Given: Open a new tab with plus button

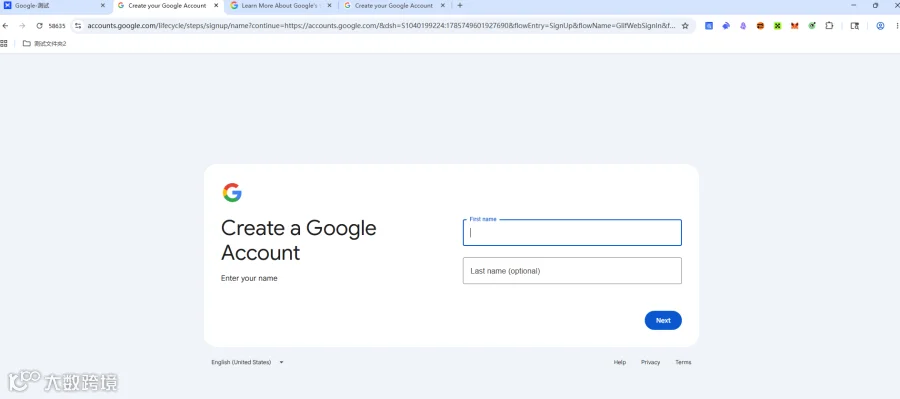Looking at the screenshot, I should pyautogui.click(x=460, y=6).
